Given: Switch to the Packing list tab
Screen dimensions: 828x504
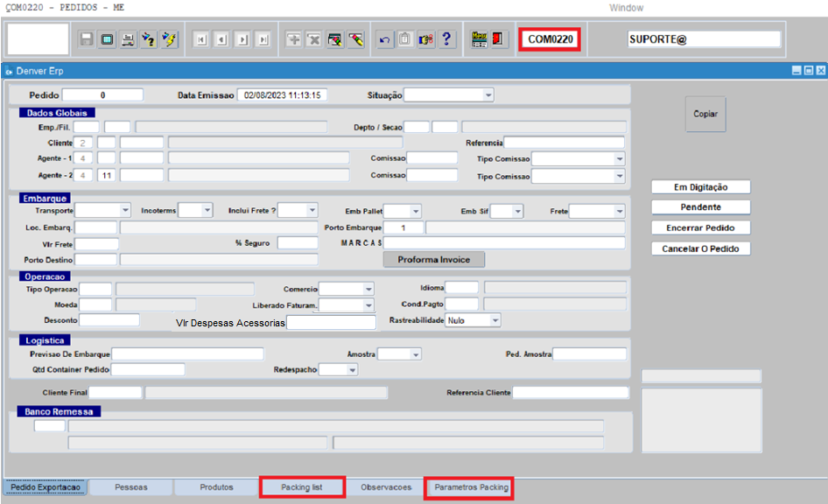Looking at the screenshot, I should [302, 487].
